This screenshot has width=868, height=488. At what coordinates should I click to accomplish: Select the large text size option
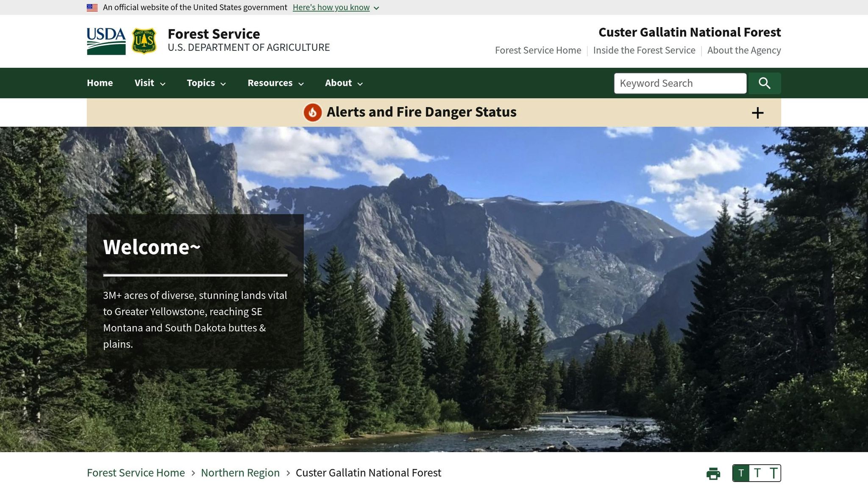773,473
